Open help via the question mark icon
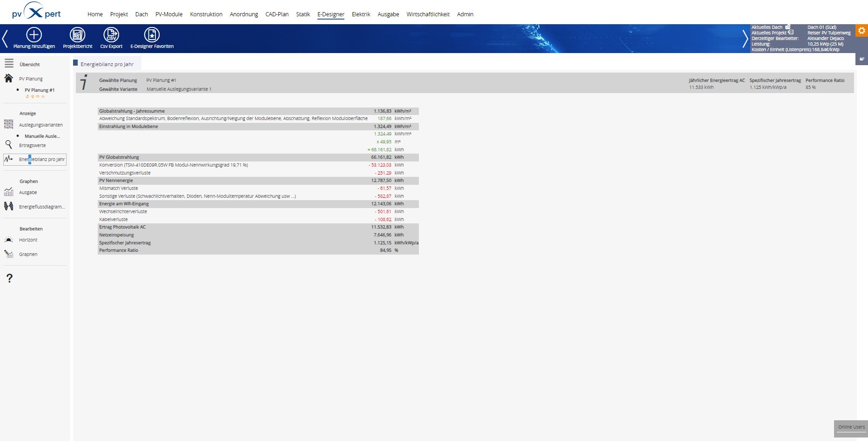Screen dimensions: 868x444 click(x=8, y=278)
